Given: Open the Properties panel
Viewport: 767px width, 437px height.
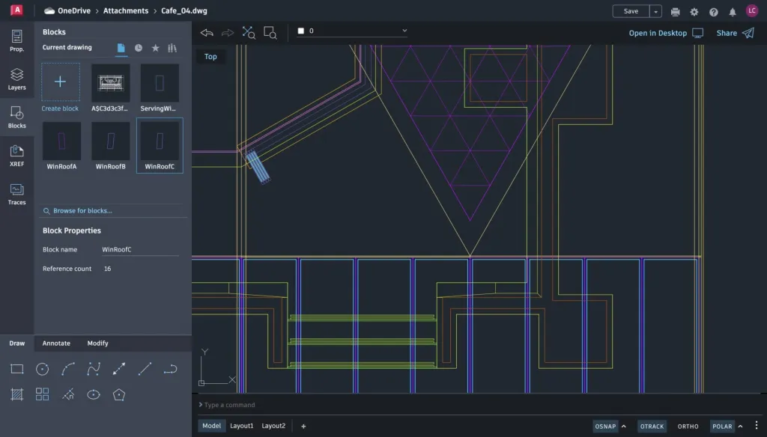Looking at the screenshot, I should coord(17,41).
